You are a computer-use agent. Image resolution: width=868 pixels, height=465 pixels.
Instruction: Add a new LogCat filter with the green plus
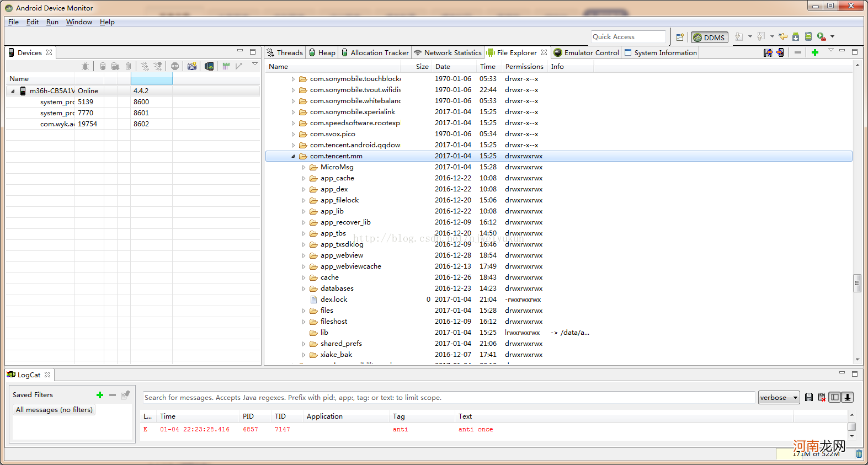pos(100,395)
